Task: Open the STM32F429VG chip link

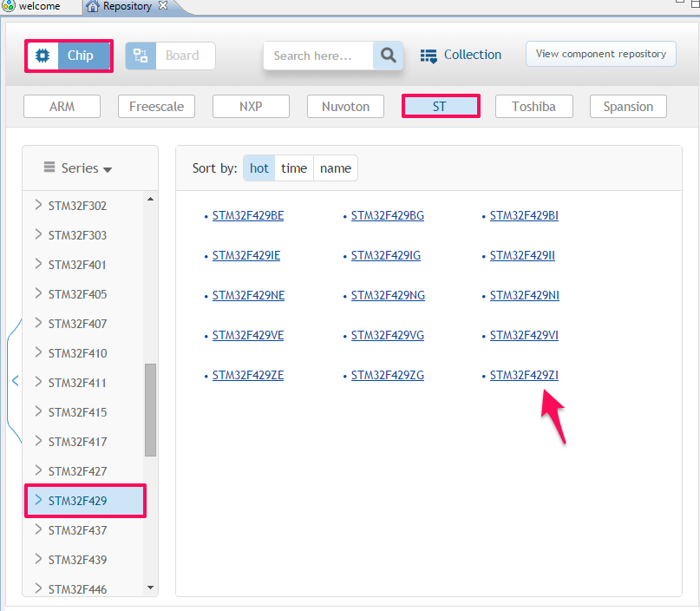Action: click(x=388, y=335)
